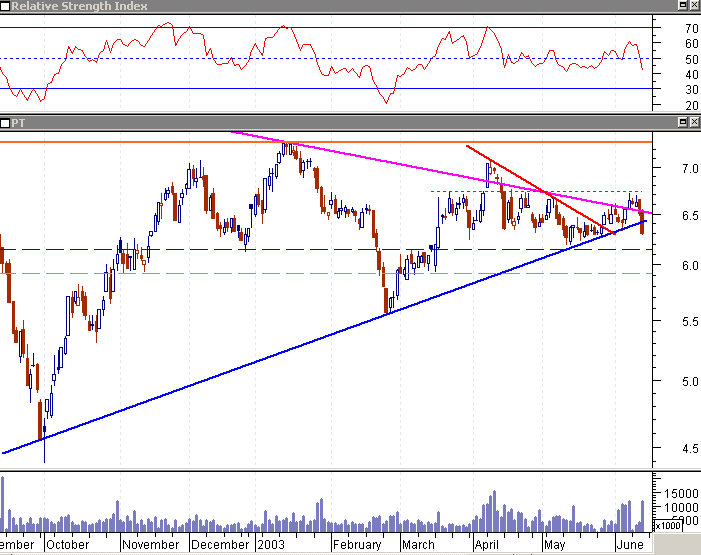Click the 10000 volume axis label
Viewport: 701px width, 555px height.
681,508
